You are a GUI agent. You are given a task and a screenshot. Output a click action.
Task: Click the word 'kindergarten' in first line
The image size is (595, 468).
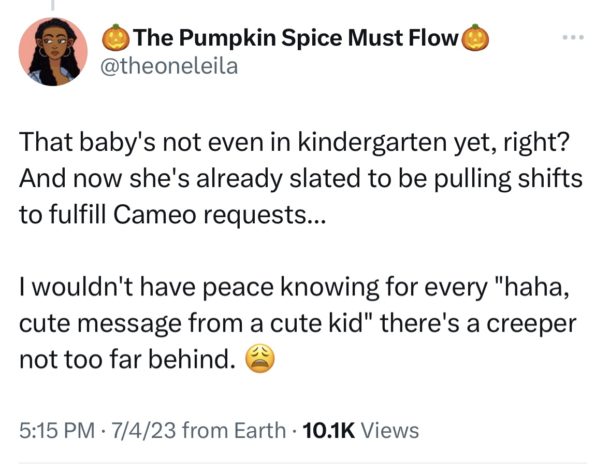372,143
